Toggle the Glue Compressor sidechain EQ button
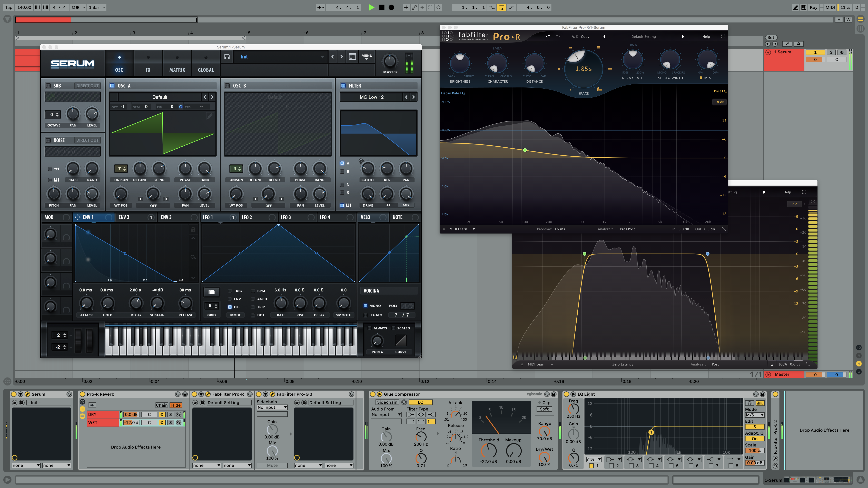868x488 pixels. [420, 402]
